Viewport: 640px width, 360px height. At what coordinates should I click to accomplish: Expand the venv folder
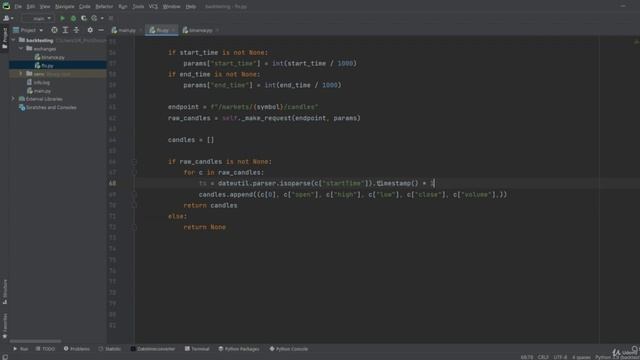point(21,74)
